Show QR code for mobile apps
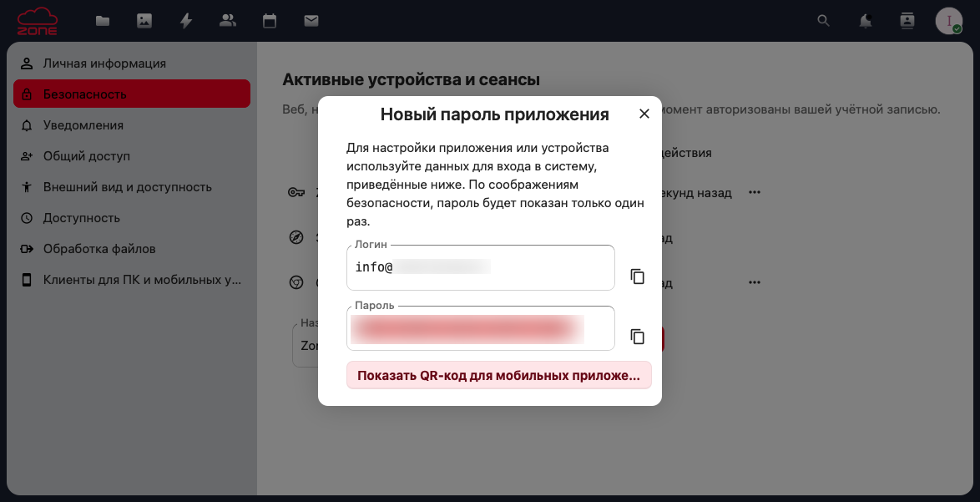980x502 pixels. pos(498,375)
